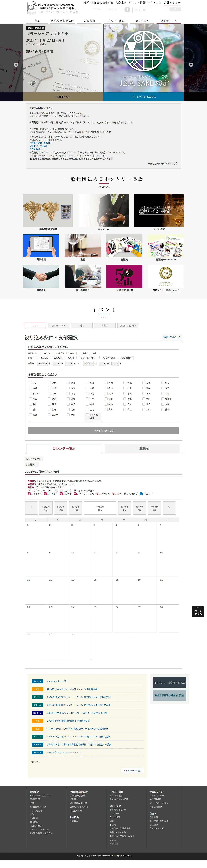Viewport: 207px width, 868px height.
Task: Open the end date 西暦年 dropdown
Action: (x=88, y=364)
